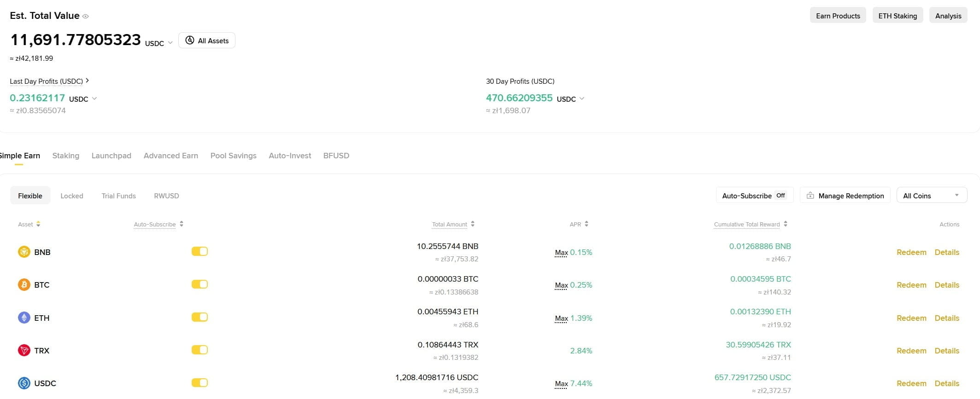The height and width of the screenshot is (399, 980).
Task: Click the Total Amount column header
Action: pyautogui.click(x=450, y=224)
